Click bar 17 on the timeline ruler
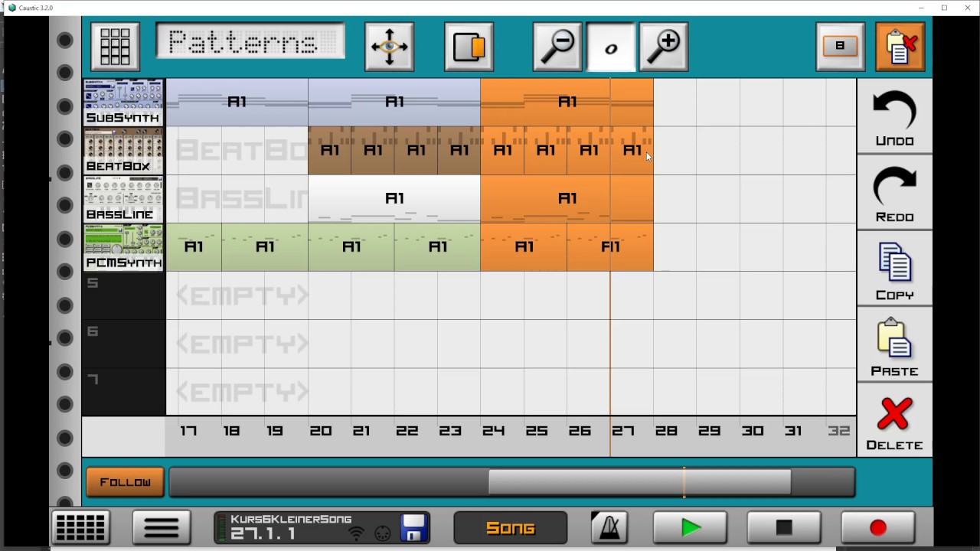The height and width of the screenshot is (551, 980). point(188,431)
